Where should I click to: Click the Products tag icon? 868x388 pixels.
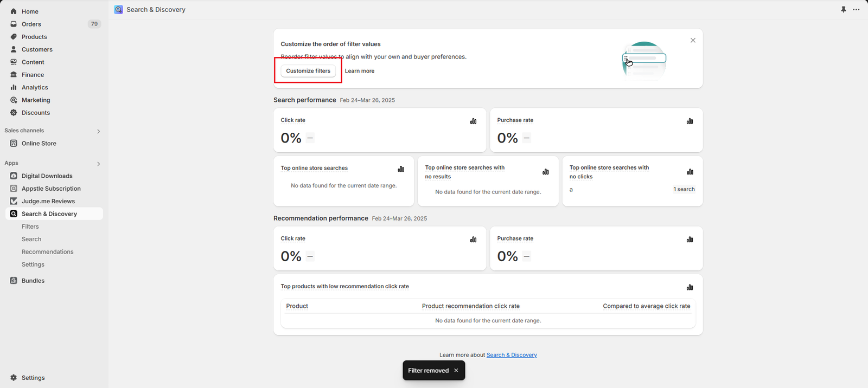pyautogui.click(x=14, y=37)
